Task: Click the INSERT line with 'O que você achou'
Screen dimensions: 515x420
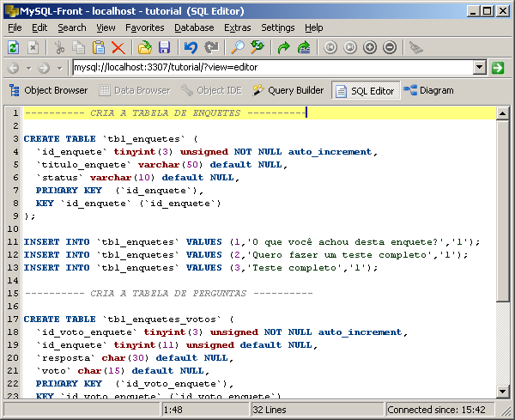Action: pos(251,242)
